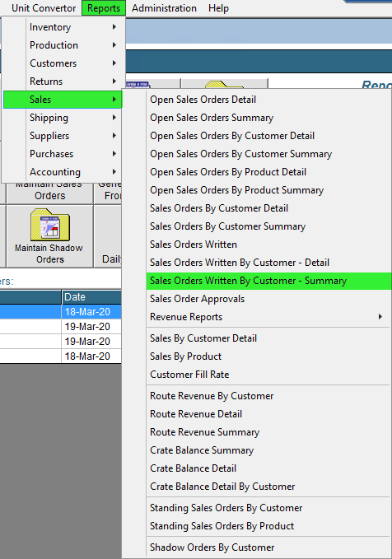This screenshot has height=559, width=392.
Task: Open Sales By Product report
Action: [268, 356]
